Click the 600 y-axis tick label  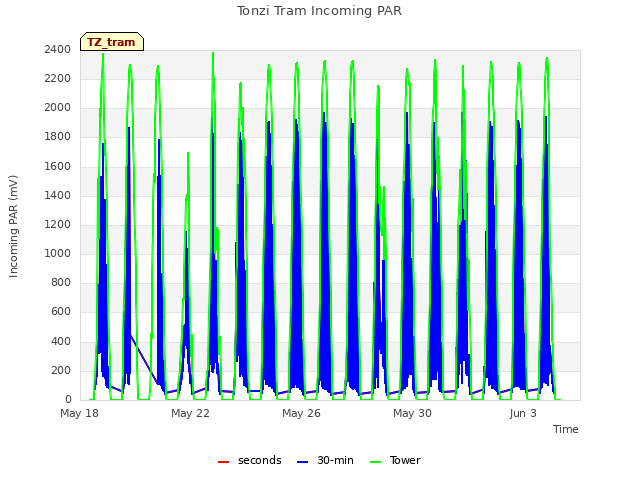(61, 311)
